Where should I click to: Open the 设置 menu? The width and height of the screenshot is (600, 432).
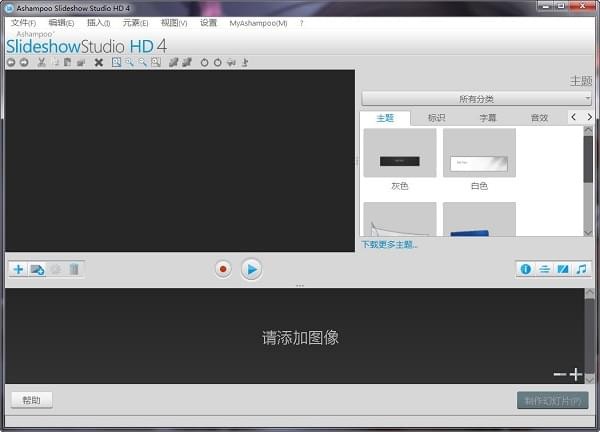tap(209, 23)
